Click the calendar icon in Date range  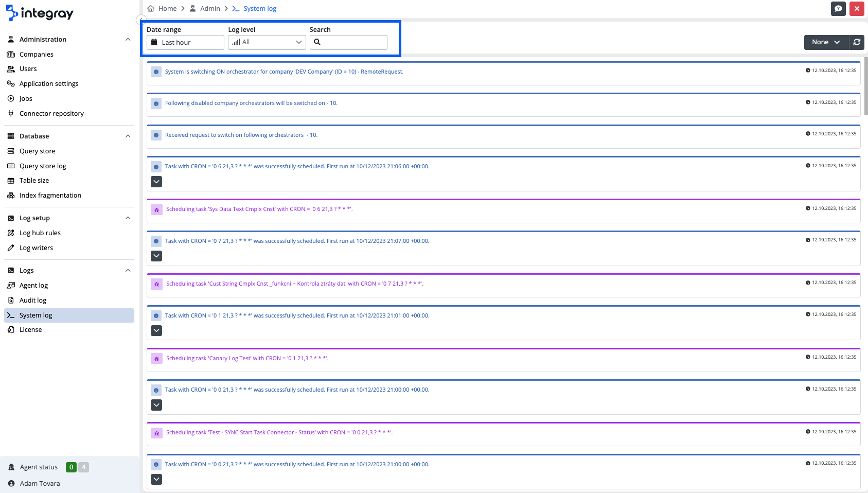[154, 42]
